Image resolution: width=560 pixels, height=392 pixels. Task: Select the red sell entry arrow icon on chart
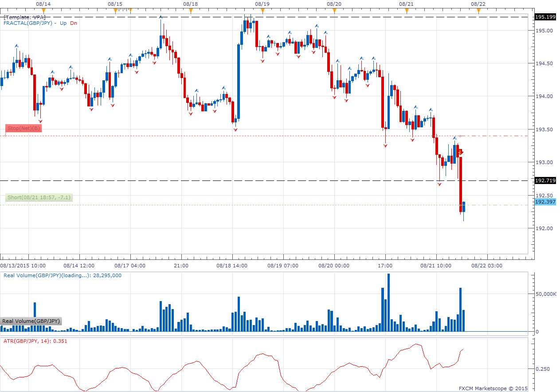point(461,153)
